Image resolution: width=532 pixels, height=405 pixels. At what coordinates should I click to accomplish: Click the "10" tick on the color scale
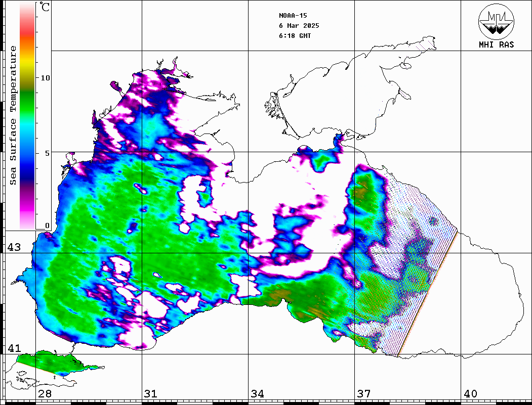click(45, 78)
